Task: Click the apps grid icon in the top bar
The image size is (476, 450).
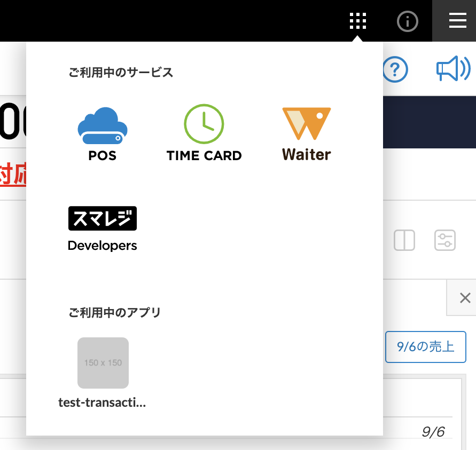Action: [x=357, y=21]
